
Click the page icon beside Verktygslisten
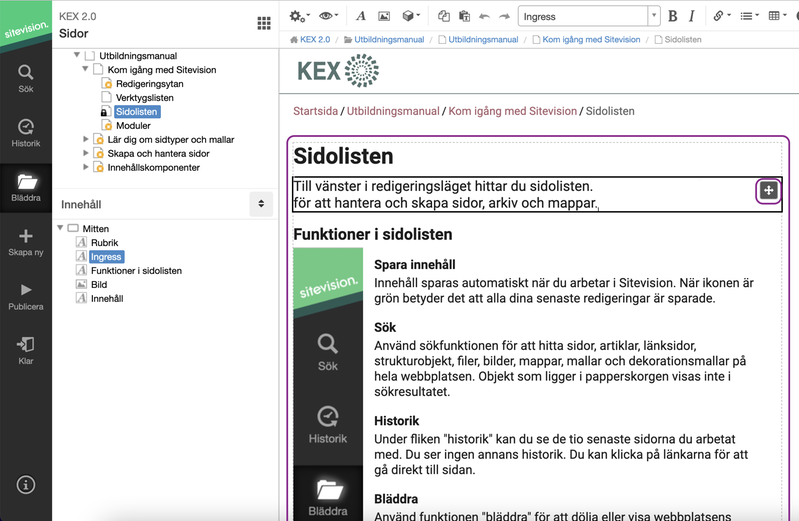[106, 97]
